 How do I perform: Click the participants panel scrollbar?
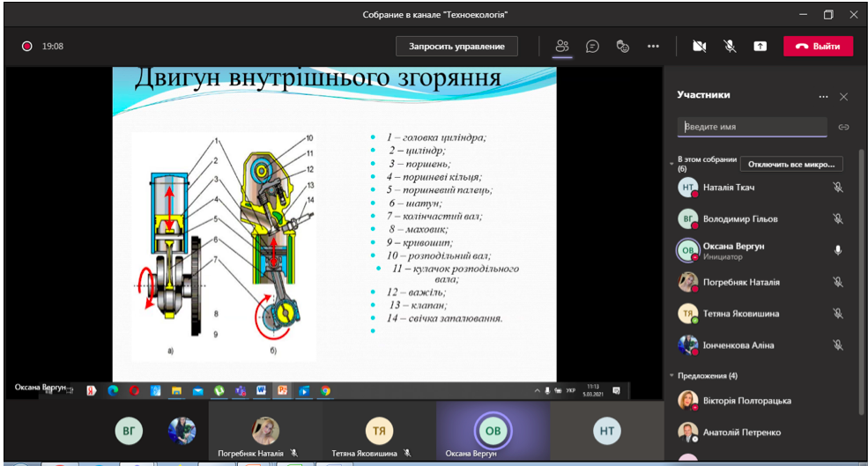tap(861, 281)
